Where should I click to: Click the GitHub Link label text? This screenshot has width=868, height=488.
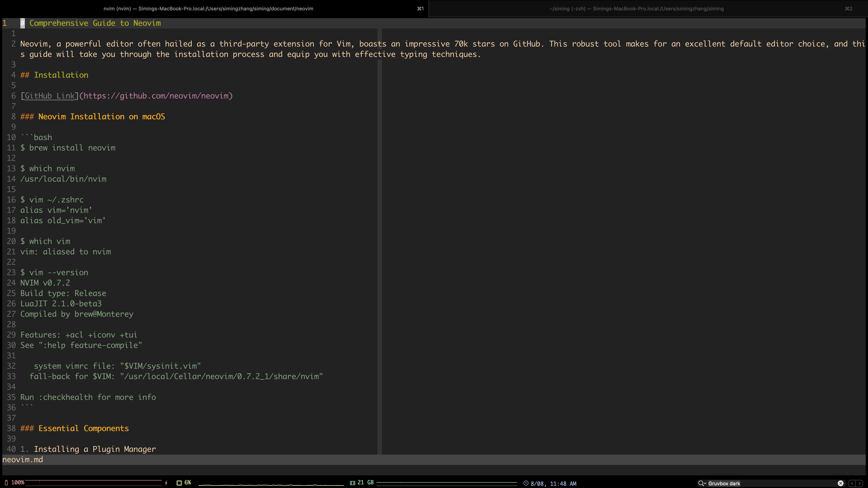tap(50, 96)
